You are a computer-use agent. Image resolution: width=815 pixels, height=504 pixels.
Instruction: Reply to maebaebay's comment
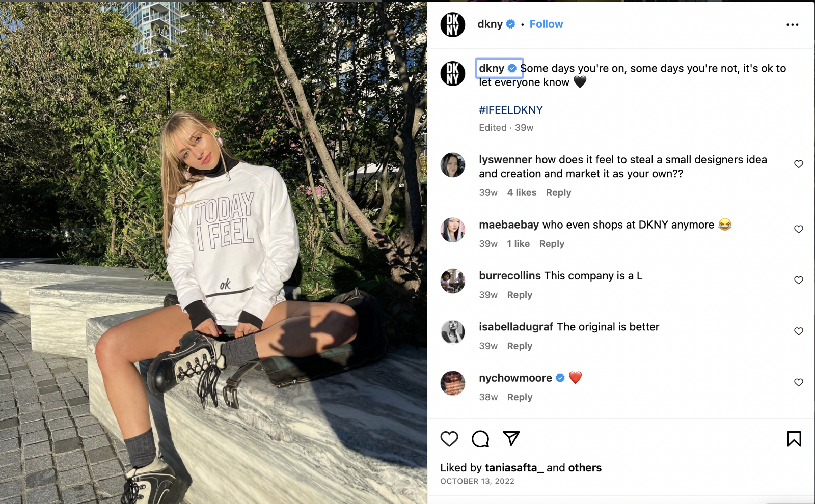point(552,244)
